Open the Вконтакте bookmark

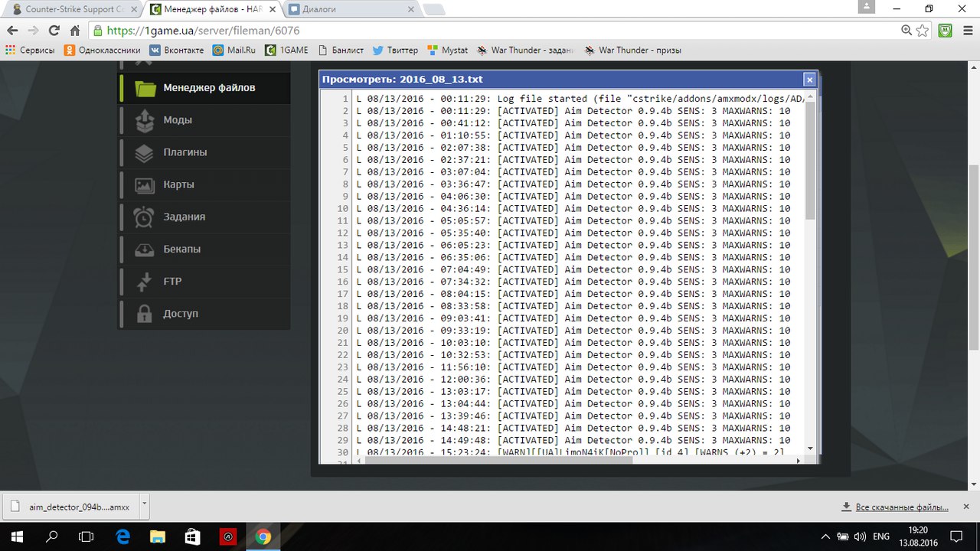[177, 51]
